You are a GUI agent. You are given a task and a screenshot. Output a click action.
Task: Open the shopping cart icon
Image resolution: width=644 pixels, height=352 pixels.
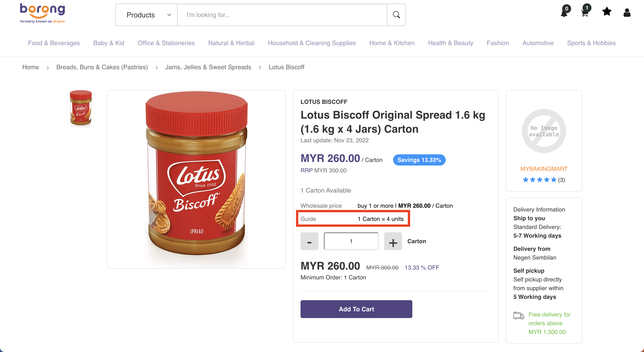click(x=585, y=12)
